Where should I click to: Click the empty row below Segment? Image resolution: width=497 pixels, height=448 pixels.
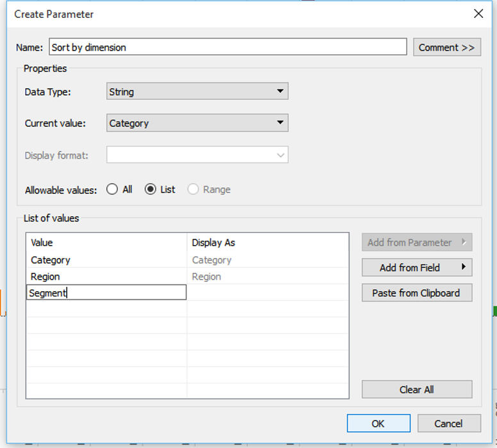pyautogui.click(x=106, y=309)
